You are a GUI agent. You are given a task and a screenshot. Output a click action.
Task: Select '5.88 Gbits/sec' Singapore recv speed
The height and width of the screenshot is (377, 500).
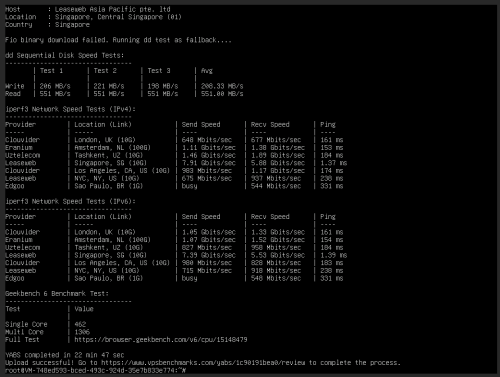(278, 163)
